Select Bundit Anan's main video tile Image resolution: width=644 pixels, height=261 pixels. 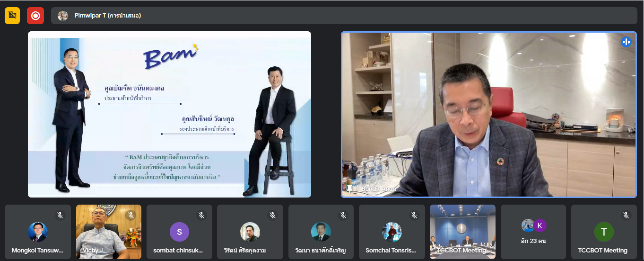pyautogui.click(x=489, y=114)
